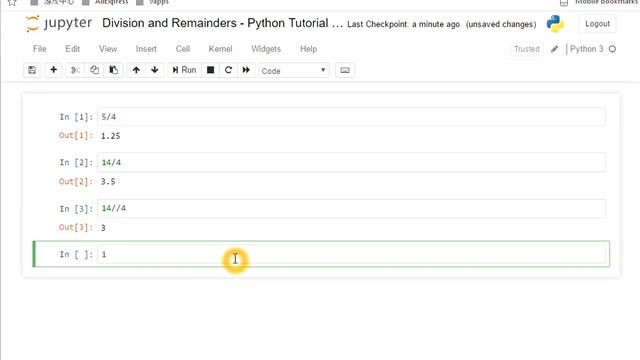Click the Out[3]: prompt label
This screenshot has width=640, height=360.
point(76,227)
